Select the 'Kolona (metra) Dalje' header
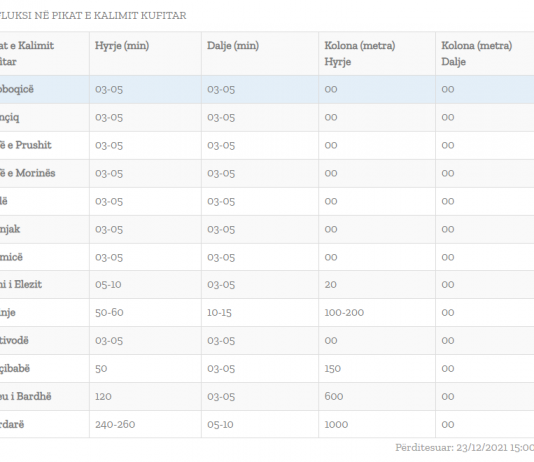Image resolution: width=534 pixels, height=462 pixels. pyautogui.click(x=477, y=53)
